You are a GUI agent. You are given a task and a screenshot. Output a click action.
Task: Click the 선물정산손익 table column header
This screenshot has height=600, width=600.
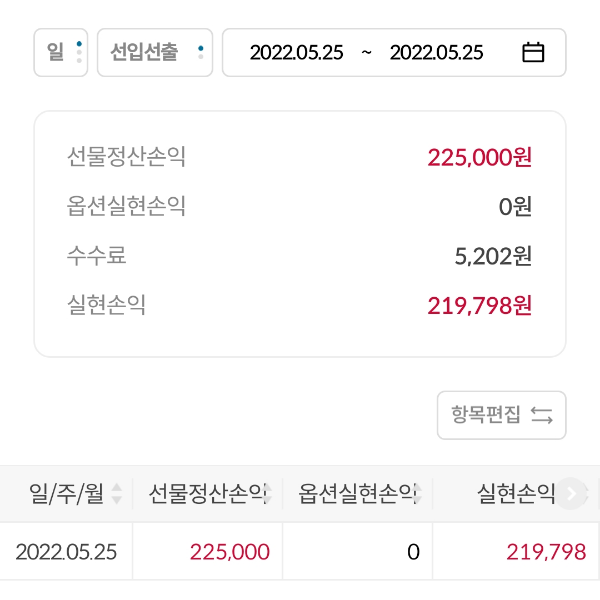point(207,493)
